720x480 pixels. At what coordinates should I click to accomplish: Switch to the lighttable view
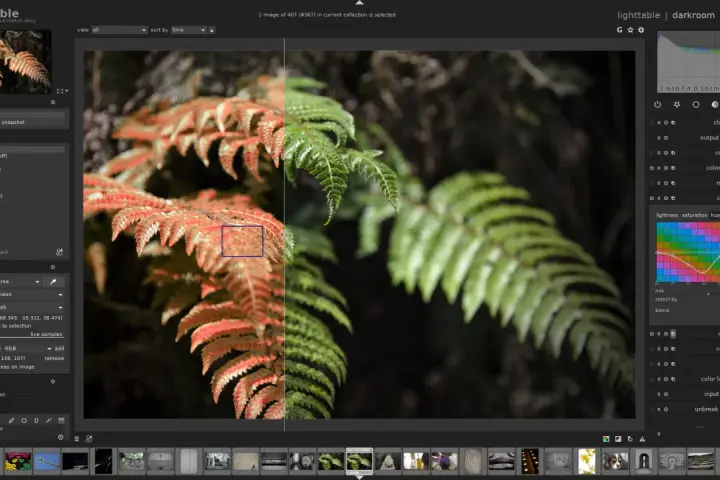pyautogui.click(x=638, y=15)
